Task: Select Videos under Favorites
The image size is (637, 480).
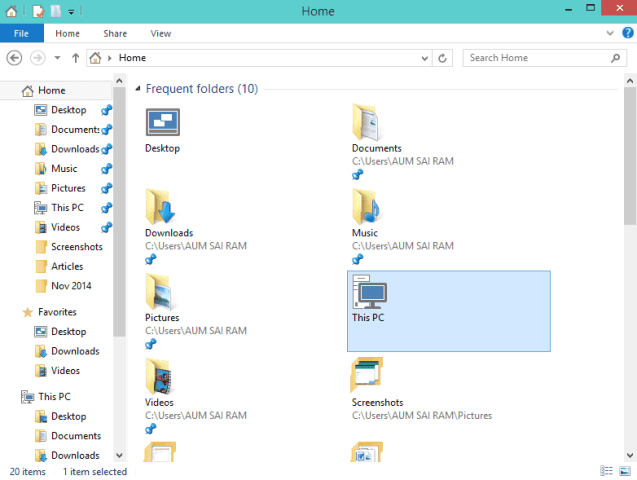Action: [x=65, y=370]
